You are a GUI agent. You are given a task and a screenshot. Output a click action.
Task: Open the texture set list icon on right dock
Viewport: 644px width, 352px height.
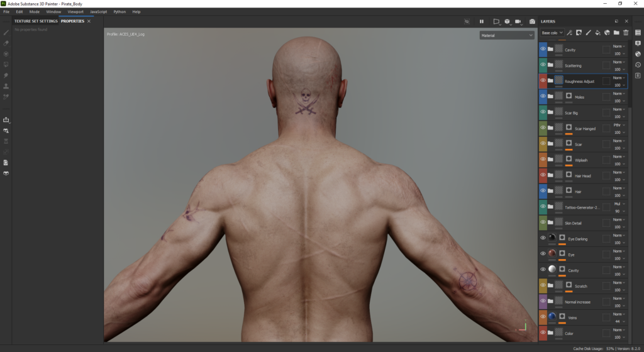[638, 33]
